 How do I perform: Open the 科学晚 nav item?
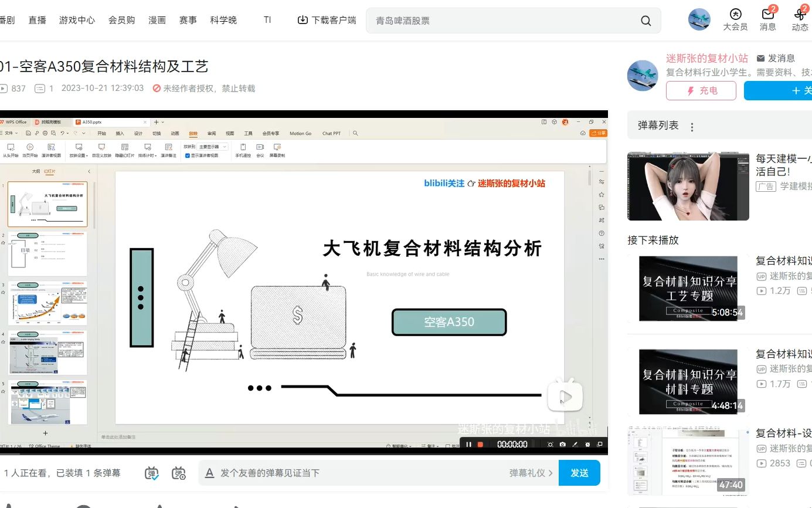pyautogui.click(x=223, y=20)
